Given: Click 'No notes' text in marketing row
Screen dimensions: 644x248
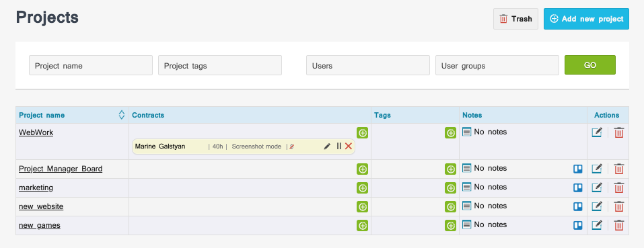Looking at the screenshot, I should [x=491, y=187].
